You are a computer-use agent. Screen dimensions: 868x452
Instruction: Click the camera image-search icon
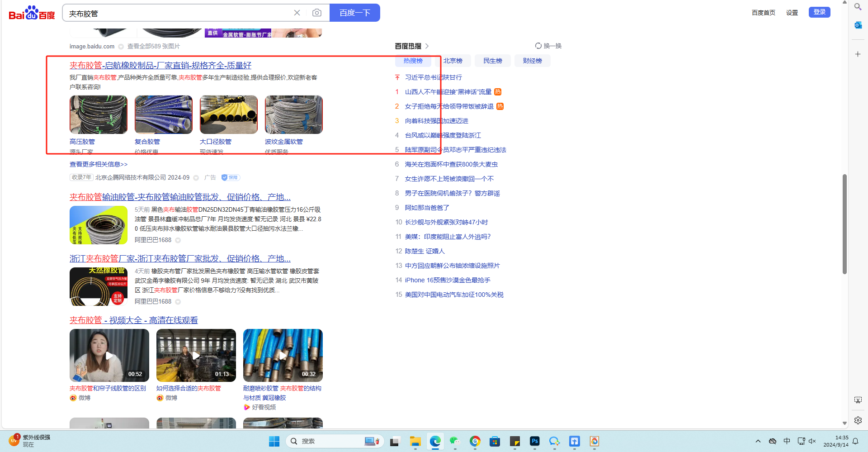(x=317, y=13)
